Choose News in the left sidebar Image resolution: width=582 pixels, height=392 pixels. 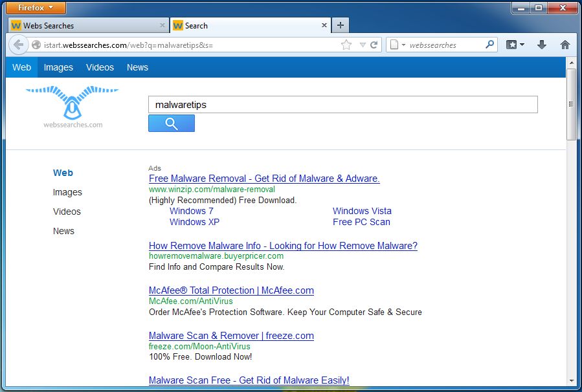coord(63,231)
